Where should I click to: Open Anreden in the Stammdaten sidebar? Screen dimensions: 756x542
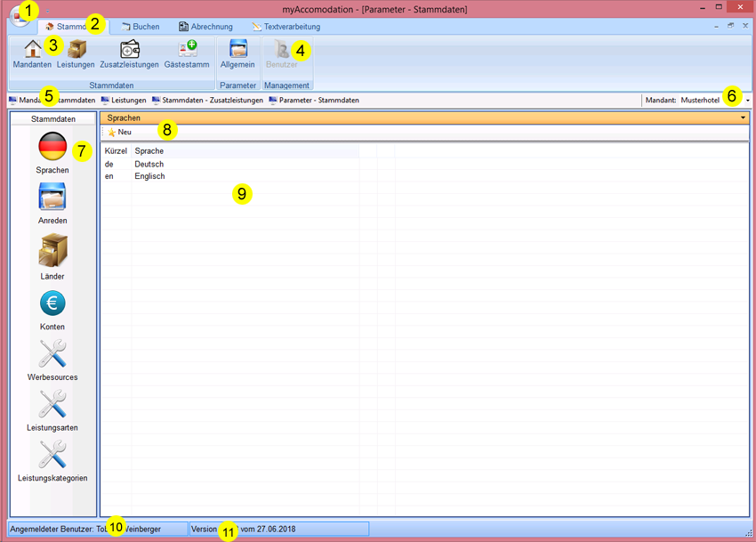click(52, 197)
